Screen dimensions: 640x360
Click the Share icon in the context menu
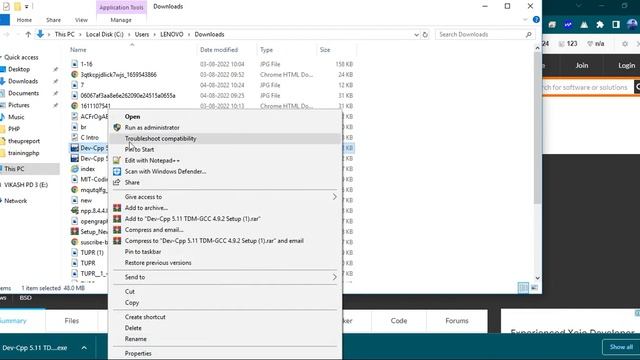tap(117, 182)
